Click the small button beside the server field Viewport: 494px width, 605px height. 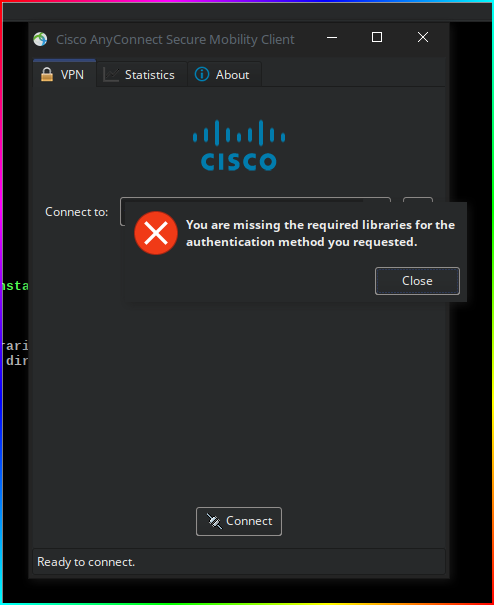pyautogui.click(x=418, y=200)
